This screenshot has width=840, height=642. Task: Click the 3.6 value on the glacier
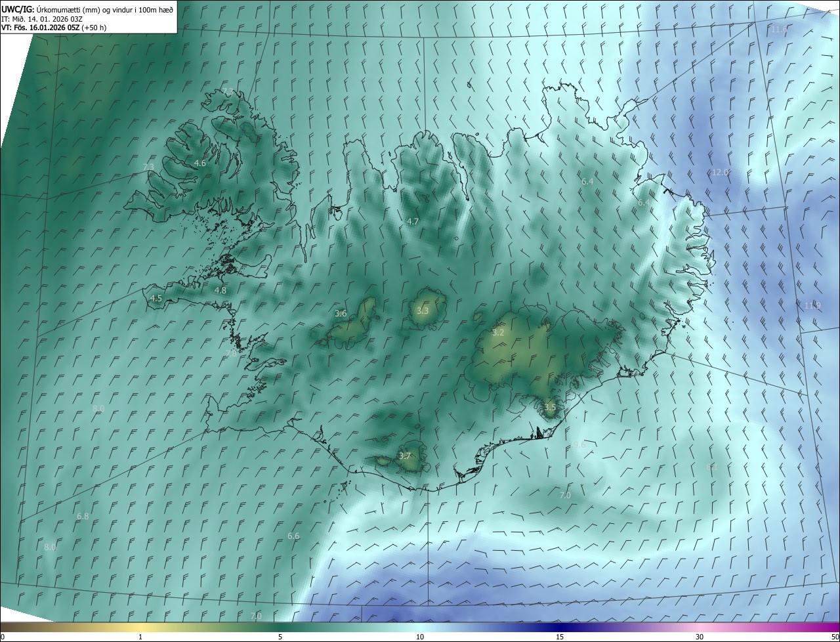pyautogui.click(x=341, y=314)
